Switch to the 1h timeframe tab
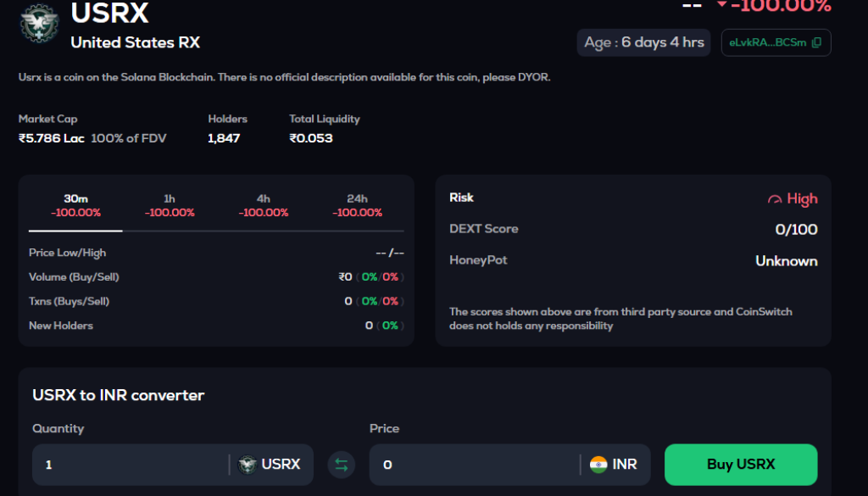The height and width of the screenshot is (496, 868). [169, 206]
